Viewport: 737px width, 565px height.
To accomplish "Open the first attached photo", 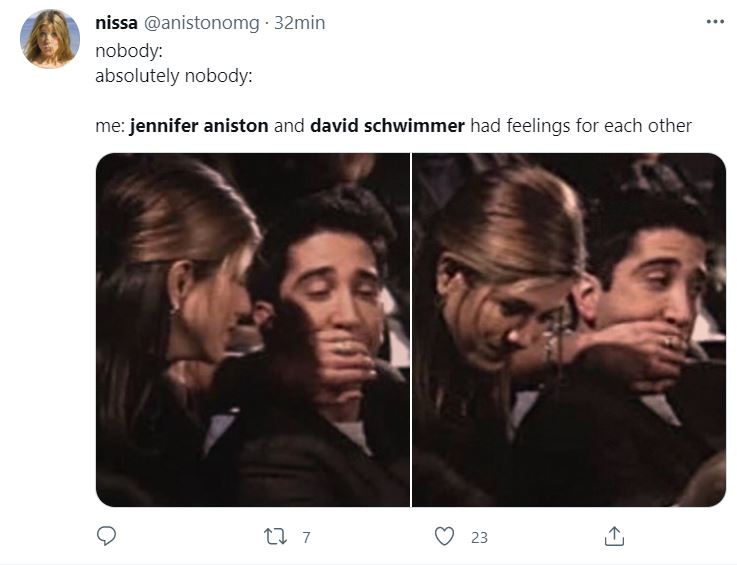I will [253, 330].
